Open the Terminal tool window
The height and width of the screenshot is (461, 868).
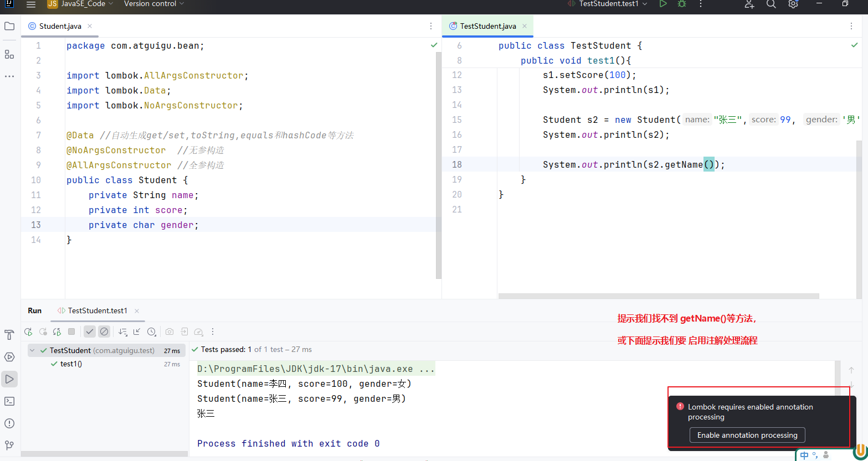pos(9,401)
